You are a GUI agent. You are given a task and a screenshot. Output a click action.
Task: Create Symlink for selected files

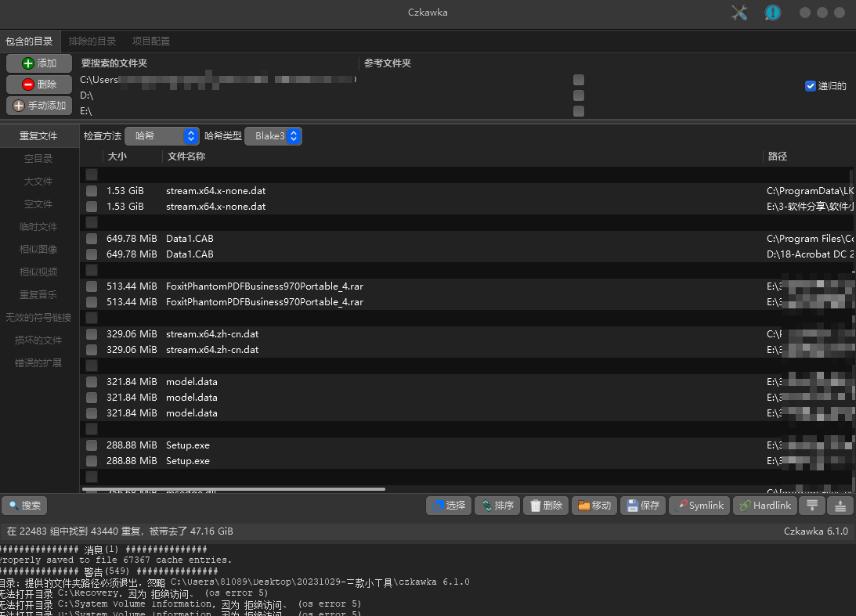[x=699, y=506]
